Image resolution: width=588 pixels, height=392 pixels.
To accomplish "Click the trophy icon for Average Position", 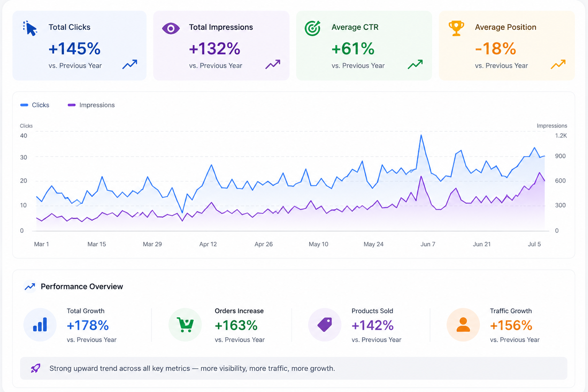I will [456, 28].
